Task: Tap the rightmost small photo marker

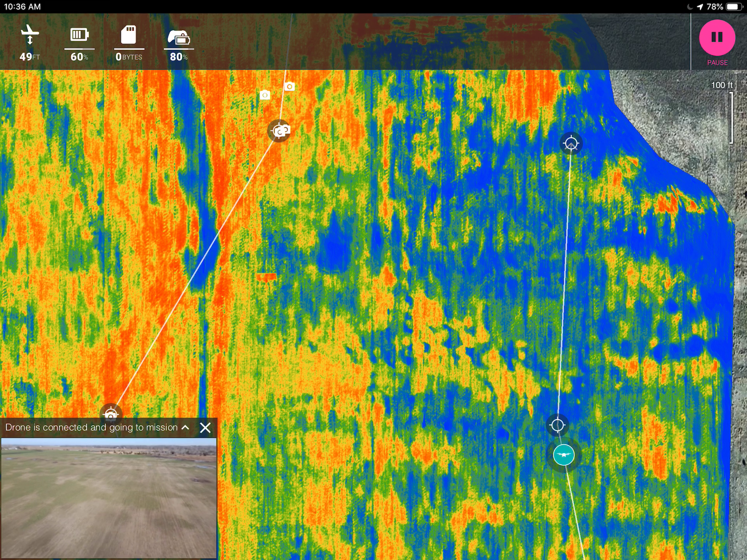Action: (x=289, y=87)
